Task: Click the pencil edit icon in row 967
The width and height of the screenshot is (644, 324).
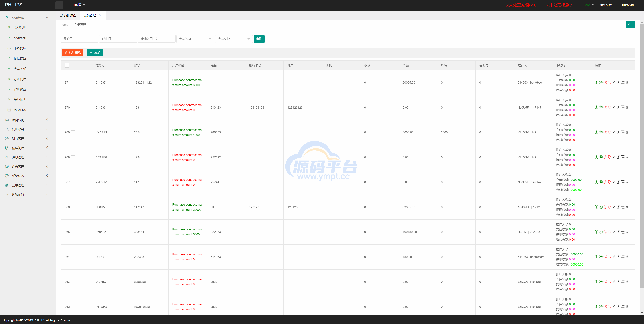Action: tap(614, 182)
